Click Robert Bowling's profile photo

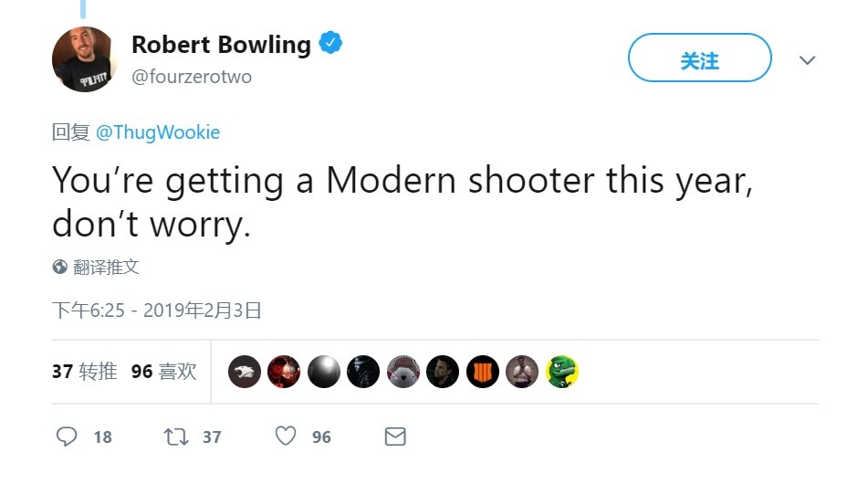(x=85, y=59)
